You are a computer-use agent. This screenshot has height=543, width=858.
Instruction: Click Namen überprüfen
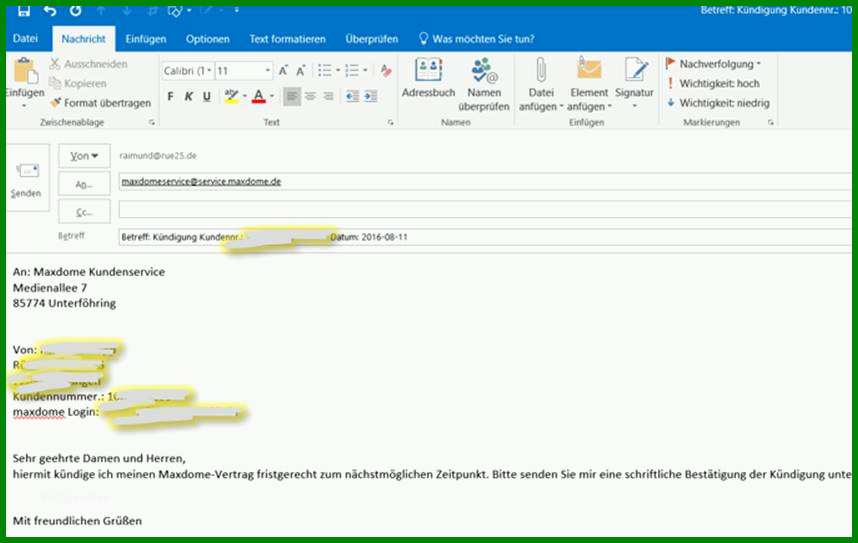(x=484, y=84)
